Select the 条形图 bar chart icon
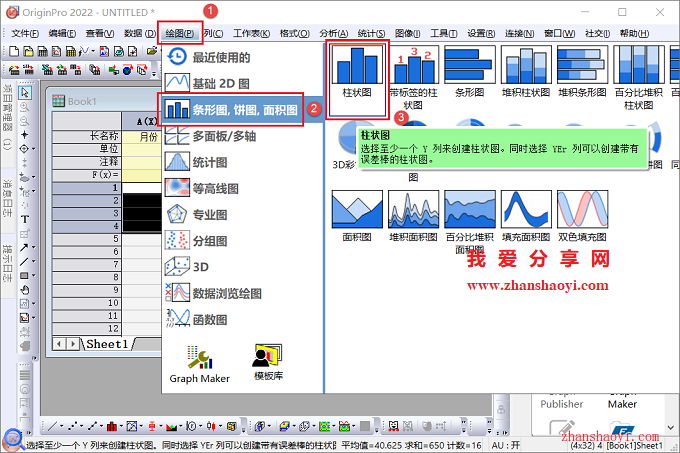This screenshot has height=453, width=680. [470, 64]
